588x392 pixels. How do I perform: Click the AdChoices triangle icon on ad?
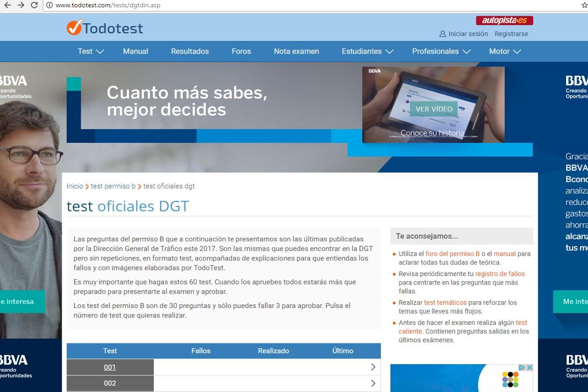(x=522, y=367)
